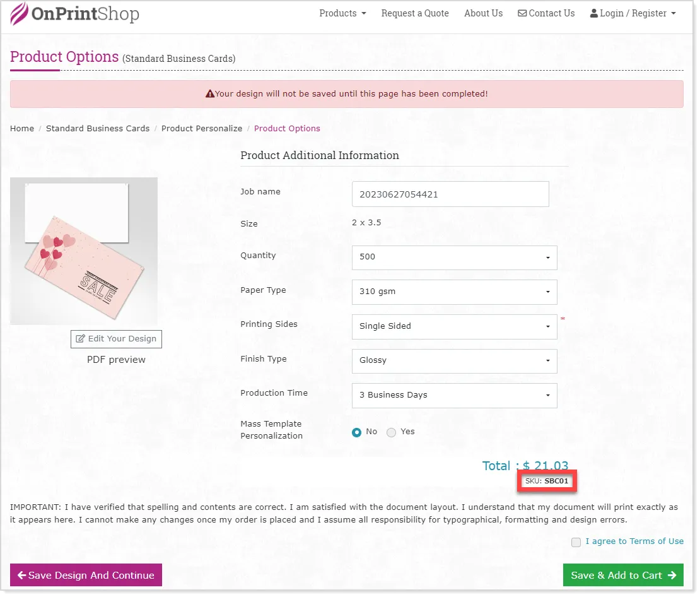Click the user icon beside Login / Register
The width and height of the screenshot is (700, 597).
[594, 13]
